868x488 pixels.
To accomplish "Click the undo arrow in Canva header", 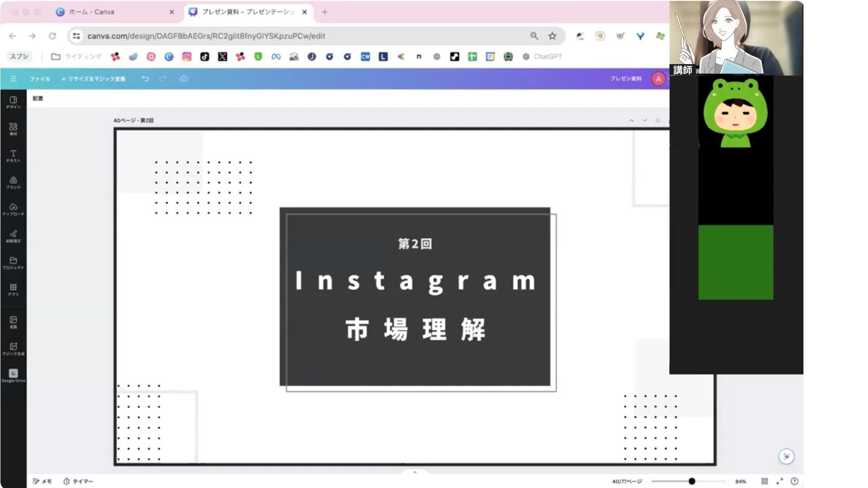I will [145, 79].
